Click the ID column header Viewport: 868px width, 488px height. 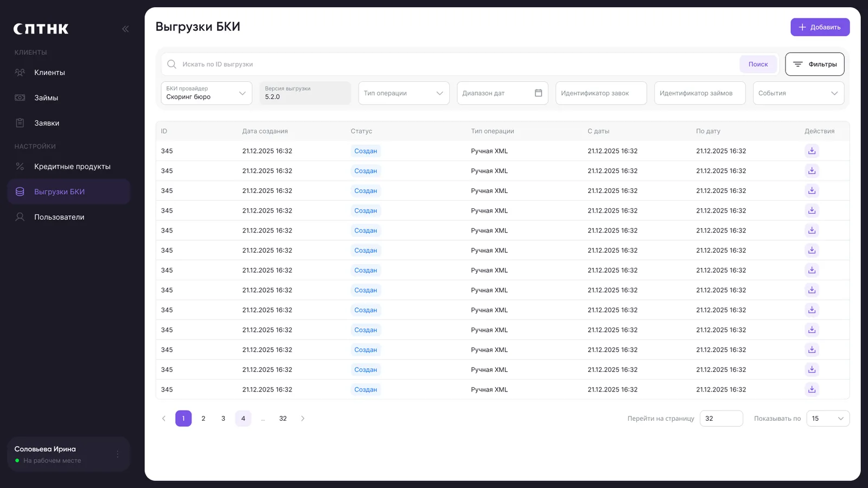(164, 131)
